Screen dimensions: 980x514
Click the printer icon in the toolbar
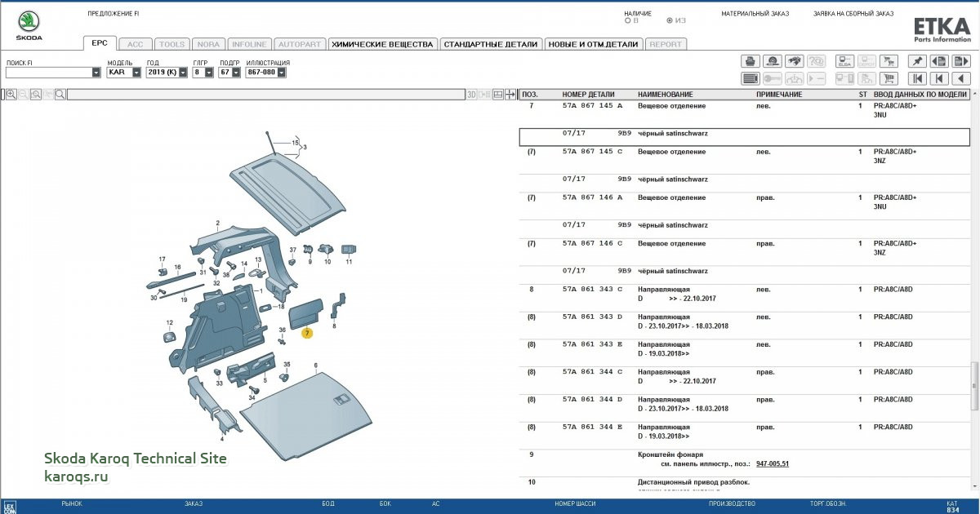click(751, 61)
